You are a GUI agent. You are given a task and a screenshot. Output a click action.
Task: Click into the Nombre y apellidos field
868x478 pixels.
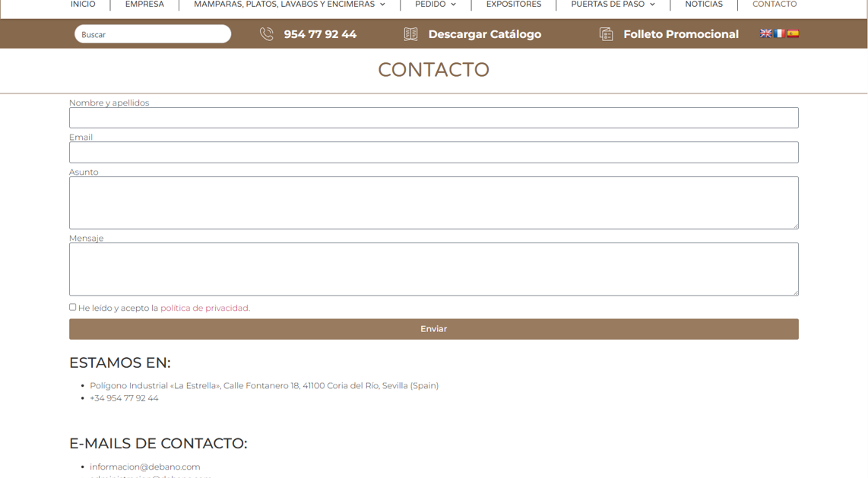point(433,118)
